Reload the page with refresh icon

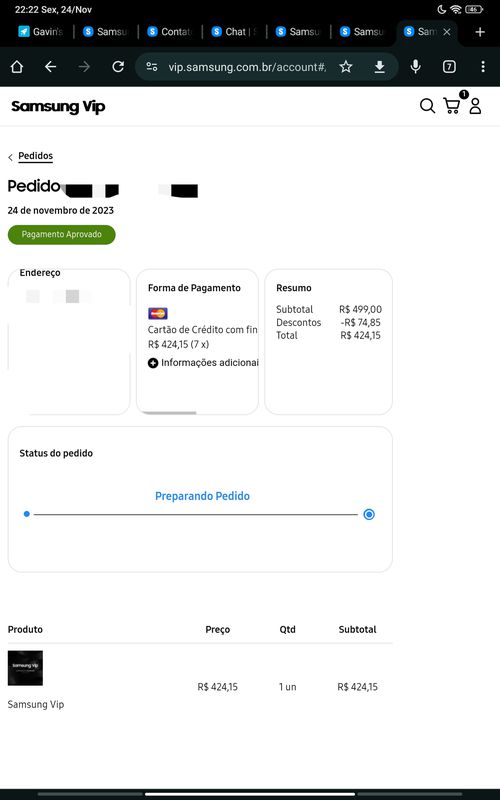coord(118,67)
